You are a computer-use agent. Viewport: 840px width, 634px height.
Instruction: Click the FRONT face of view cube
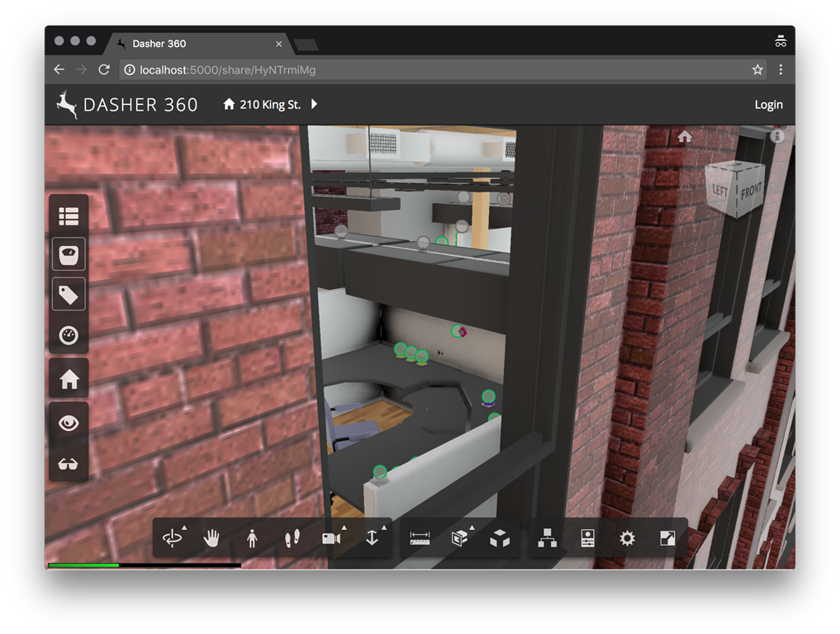[x=750, y=191]
